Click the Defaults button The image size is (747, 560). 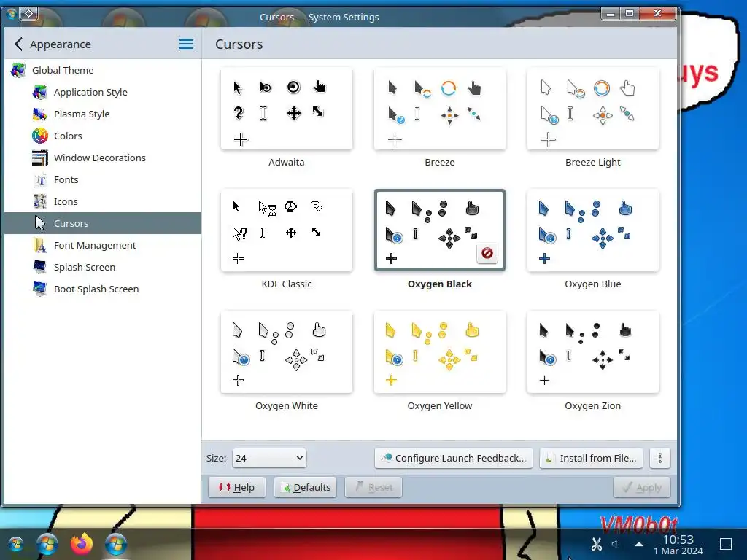[306, 487]
